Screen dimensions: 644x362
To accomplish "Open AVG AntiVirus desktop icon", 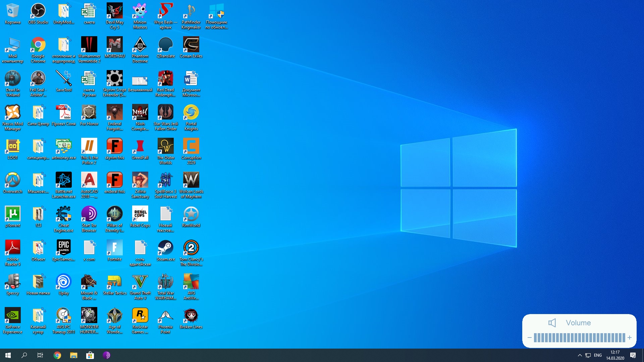I will (x=191, y=287).
